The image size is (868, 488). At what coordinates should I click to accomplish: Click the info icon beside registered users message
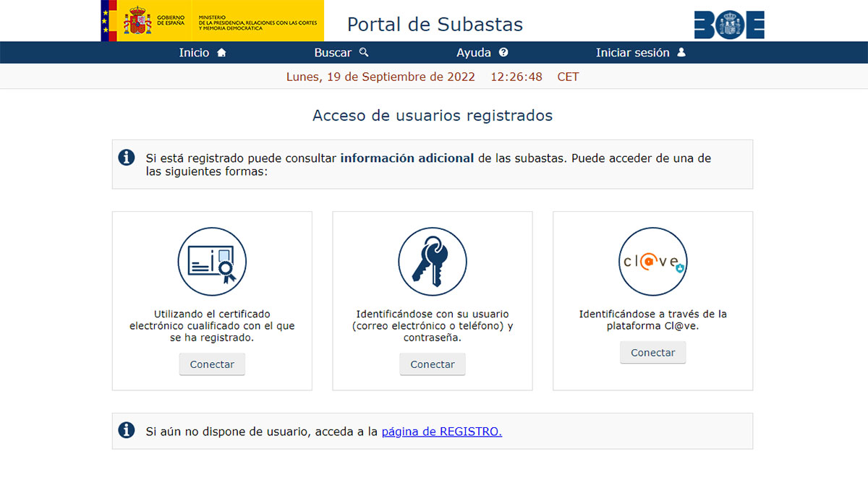[127, 158]
